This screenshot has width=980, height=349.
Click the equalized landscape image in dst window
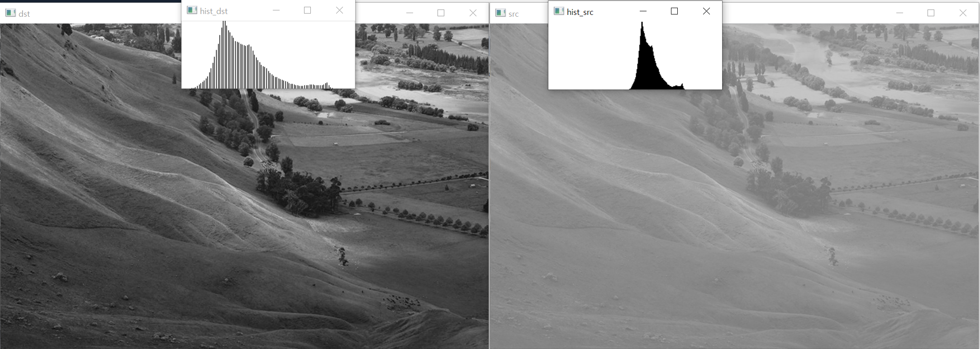pos(244,186)
